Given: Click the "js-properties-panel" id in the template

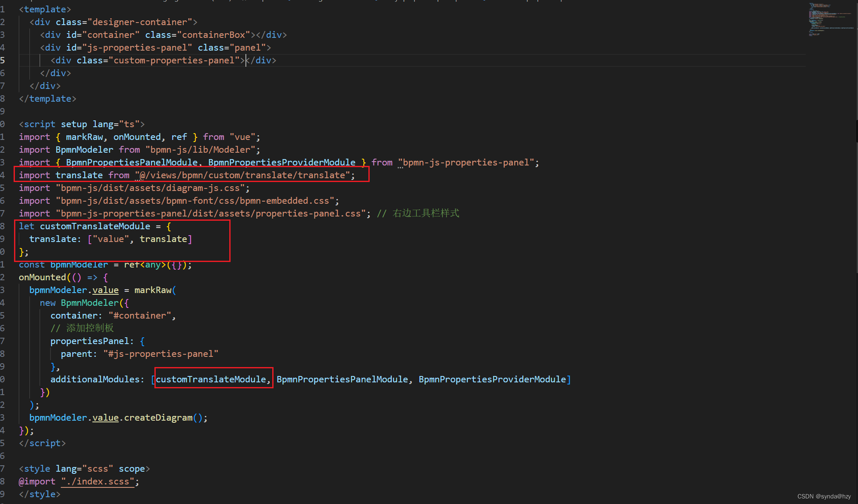Looking at the screenshot, I should [137, 48].
